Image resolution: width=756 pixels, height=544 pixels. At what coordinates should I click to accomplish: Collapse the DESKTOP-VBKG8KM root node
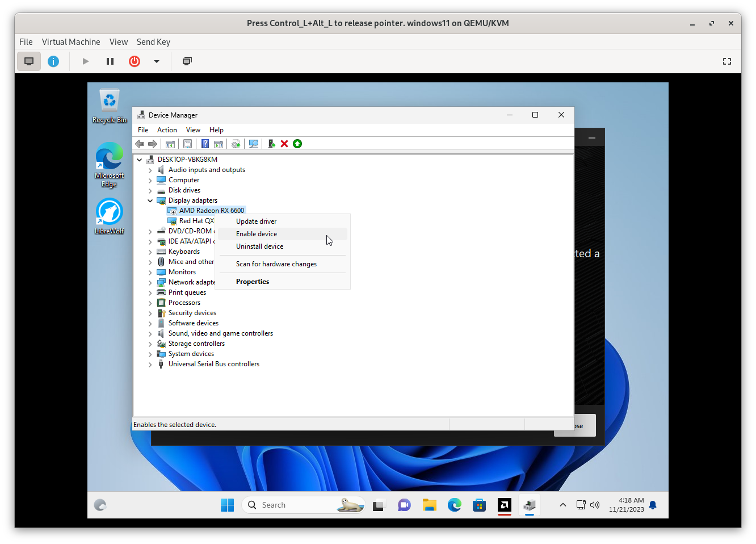click(x=140, y=160)
